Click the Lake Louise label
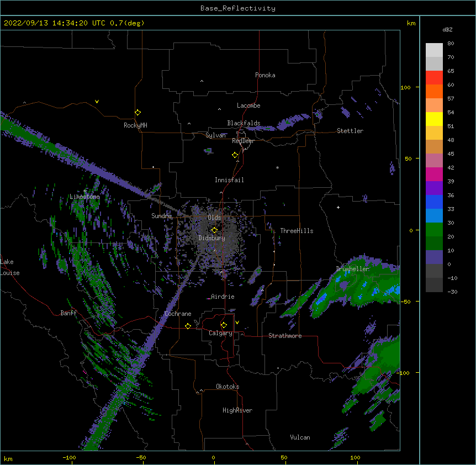This screenshot has height=465, width=476. (x=10, y=267)
